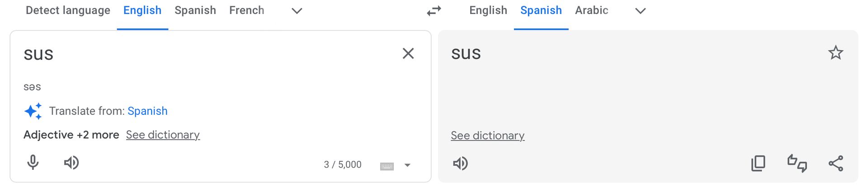Choose French as source language
This screenshot has width=868, height=187.
(x=246, y=10)
